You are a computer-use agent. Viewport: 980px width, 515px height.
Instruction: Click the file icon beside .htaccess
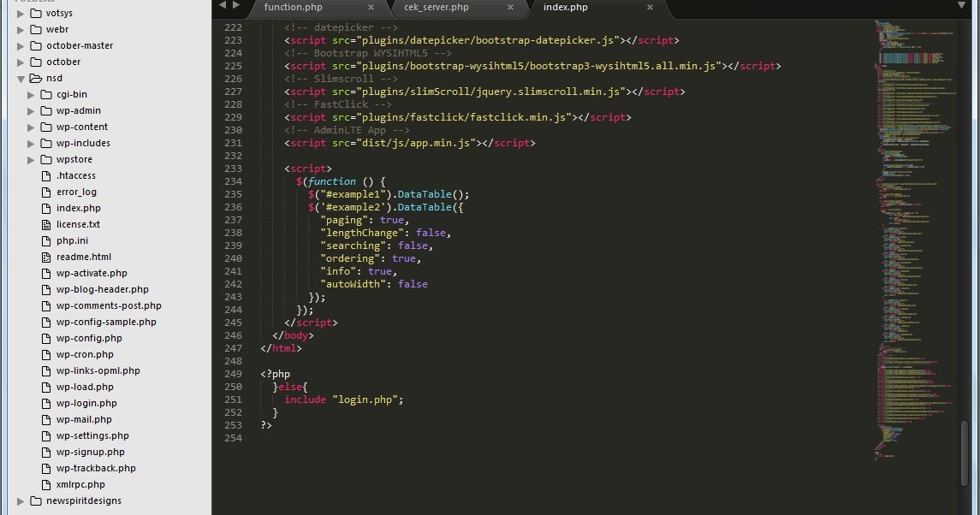pyautogui.click(x=47, y=175)
